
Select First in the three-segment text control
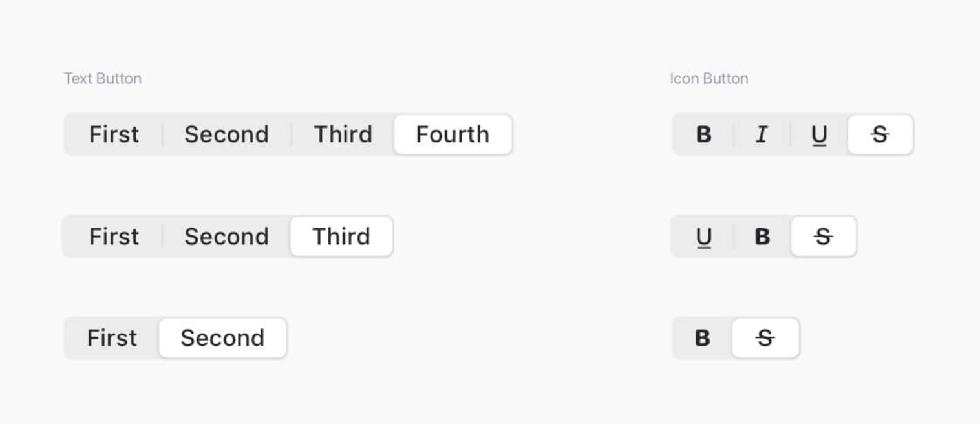click(x=114, y=237)
